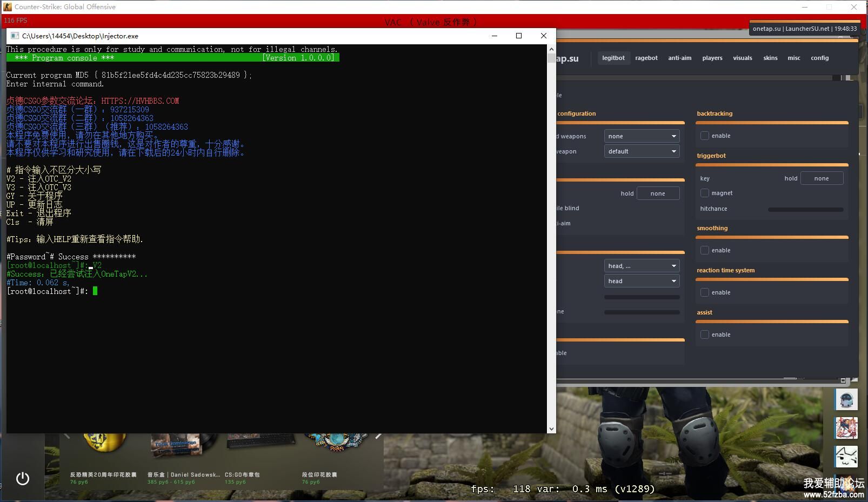The width and height of the screenshot is (868, 502).
Task: Click the left panel hold 'none' bind button
Action: click(658, 193)
